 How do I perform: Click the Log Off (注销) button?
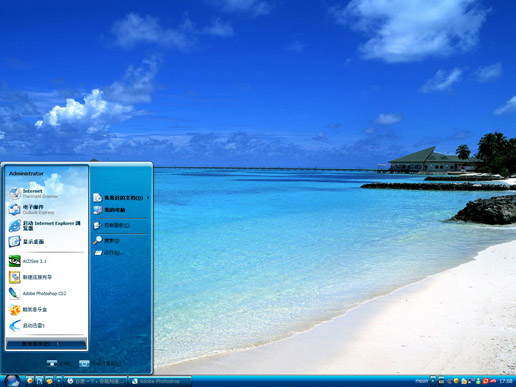point(60,363)
